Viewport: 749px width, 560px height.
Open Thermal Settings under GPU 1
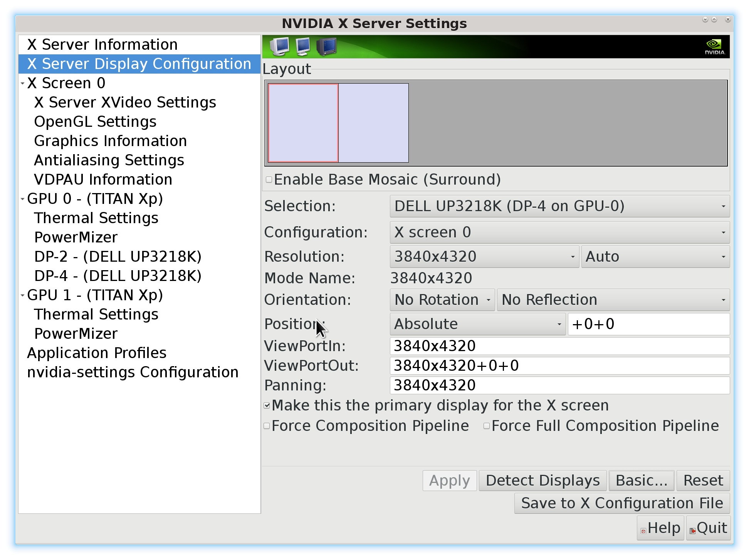click(x=139, y=314)
